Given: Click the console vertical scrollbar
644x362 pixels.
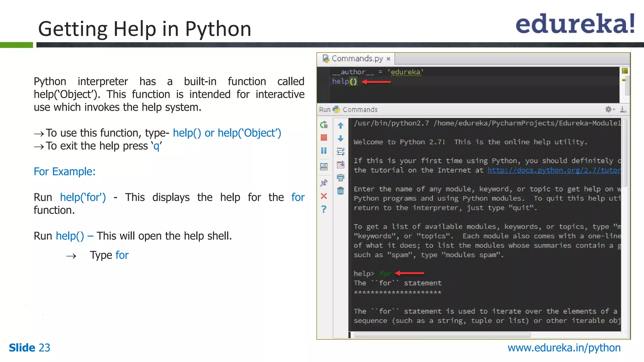Looking at the screenshot, I should (x=625, y=153).
